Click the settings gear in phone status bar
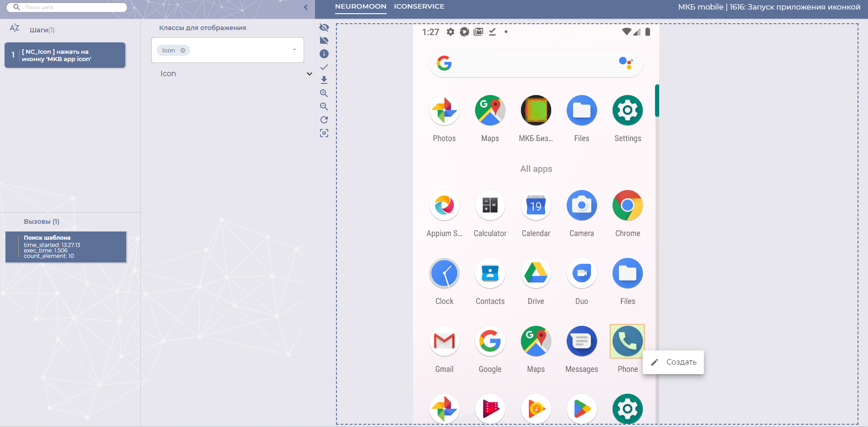868x427 pixels. pyautogui.click(x=450, y=32)
